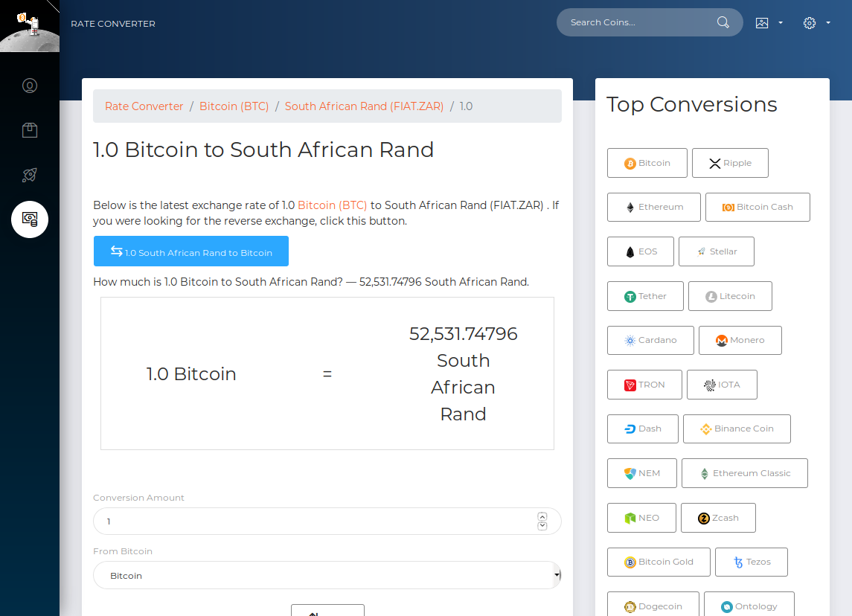Image resolution: width=852 pixels, height=616 pixels.
Task: Click the Top Conversions heading
Action: (x=692, y=105)
